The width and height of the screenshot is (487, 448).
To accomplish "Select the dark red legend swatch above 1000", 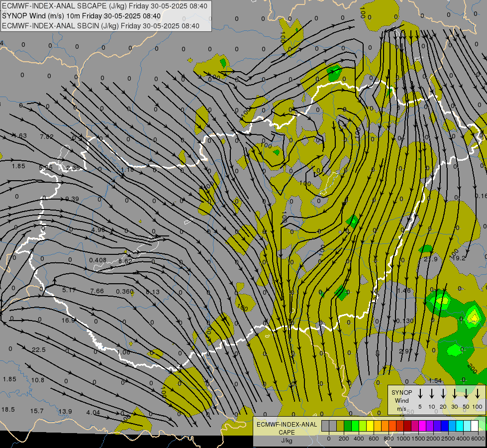I will tap(407, 426).
